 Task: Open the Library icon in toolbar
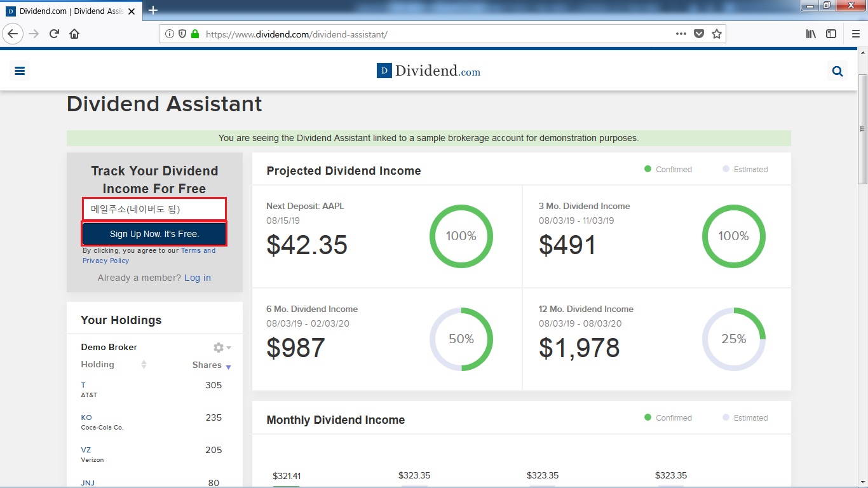click(811, 34)
